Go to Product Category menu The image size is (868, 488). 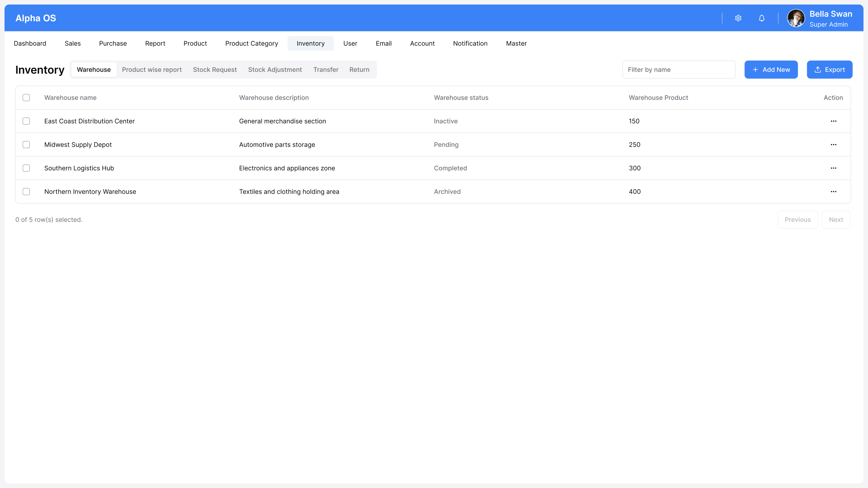click(x=251, y=43)
